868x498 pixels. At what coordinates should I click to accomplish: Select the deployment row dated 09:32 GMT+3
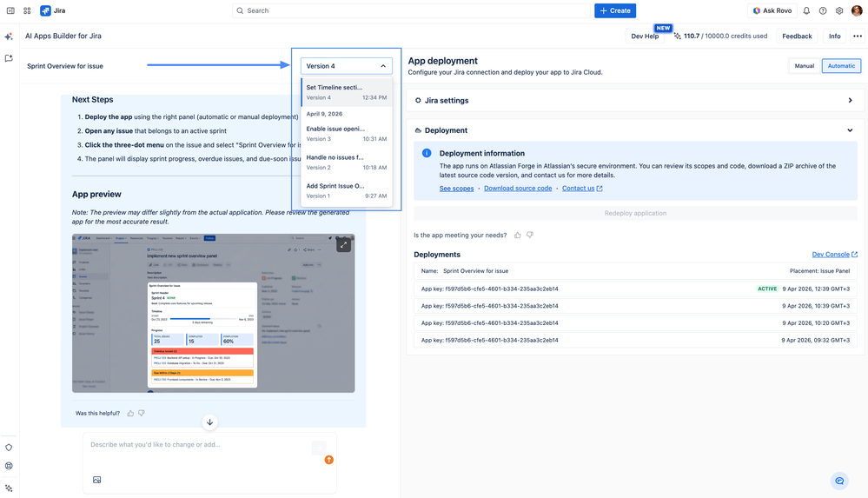[x=635, y=340]
